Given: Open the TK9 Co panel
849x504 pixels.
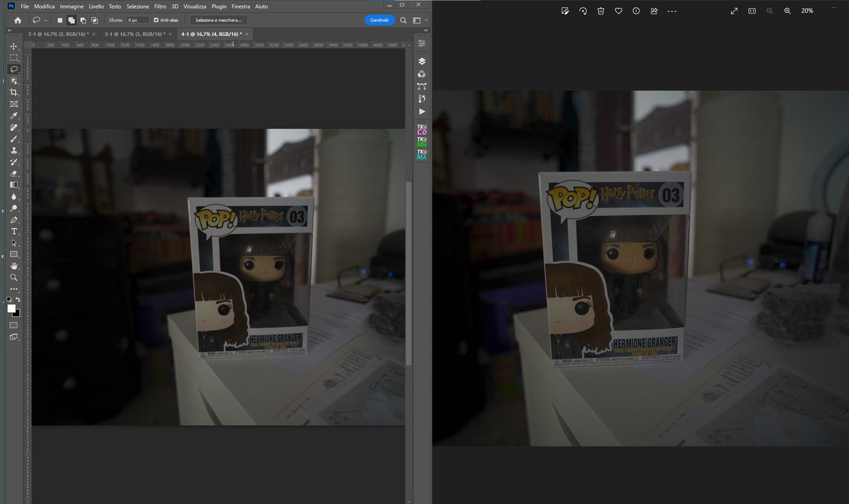Looking at the screenshot, I should point(422,129).
